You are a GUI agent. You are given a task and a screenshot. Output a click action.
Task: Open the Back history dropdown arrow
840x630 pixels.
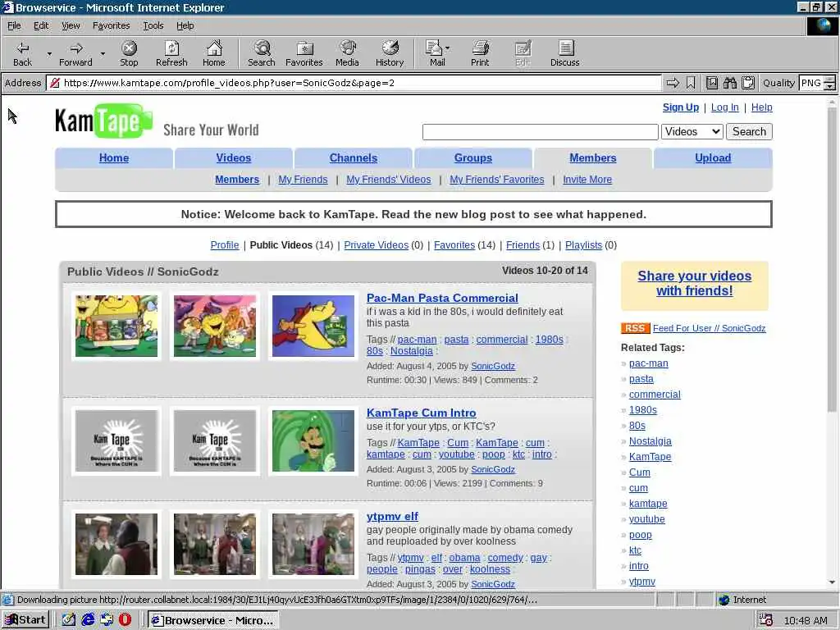[x=49, y=53]
